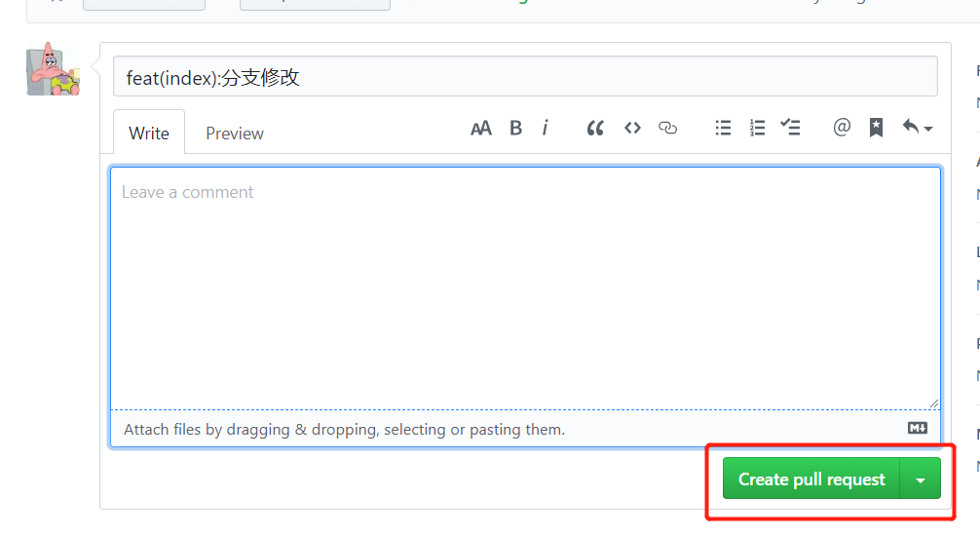Add a task list with checkboxes
Viewport: 980px width, 536px height.
coord(791,128)
